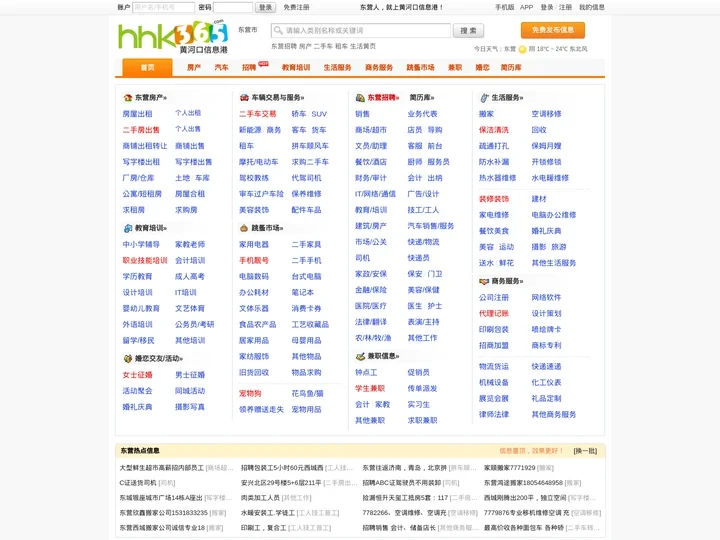Open the 简历库» heading link
The width and height of the screenshot is (720, 540).
(x=422, y=97)
